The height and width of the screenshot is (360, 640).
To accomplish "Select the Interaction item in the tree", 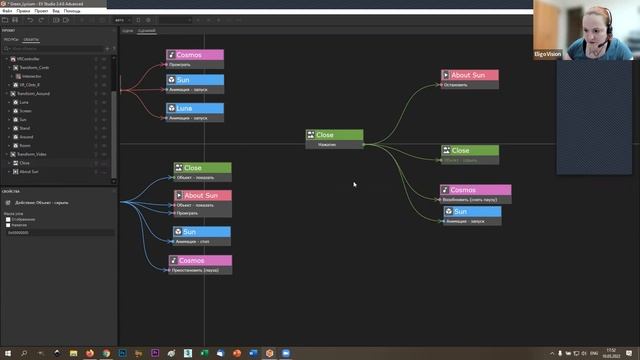I will pos(32,76).
